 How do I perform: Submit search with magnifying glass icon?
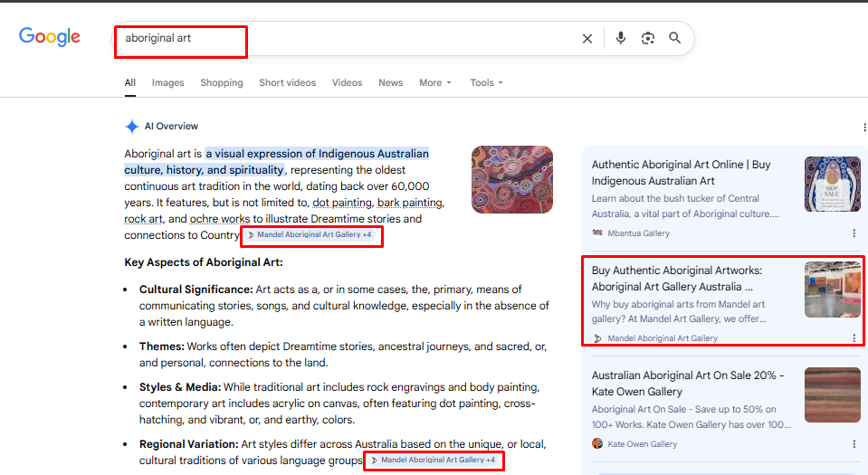coord(675,38)
